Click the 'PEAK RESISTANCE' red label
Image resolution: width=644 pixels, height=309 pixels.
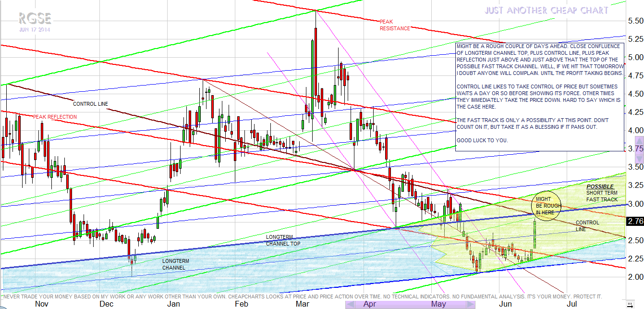click(x=395, y=25)
